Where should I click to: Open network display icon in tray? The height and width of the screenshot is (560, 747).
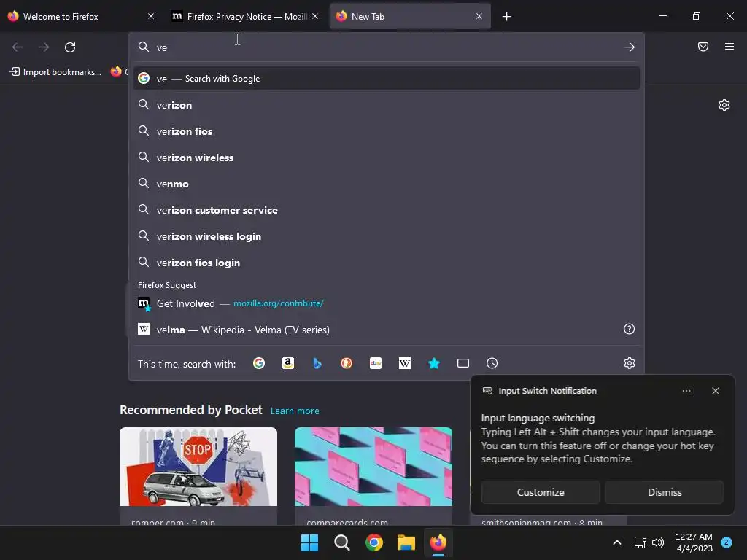(640, 542)
